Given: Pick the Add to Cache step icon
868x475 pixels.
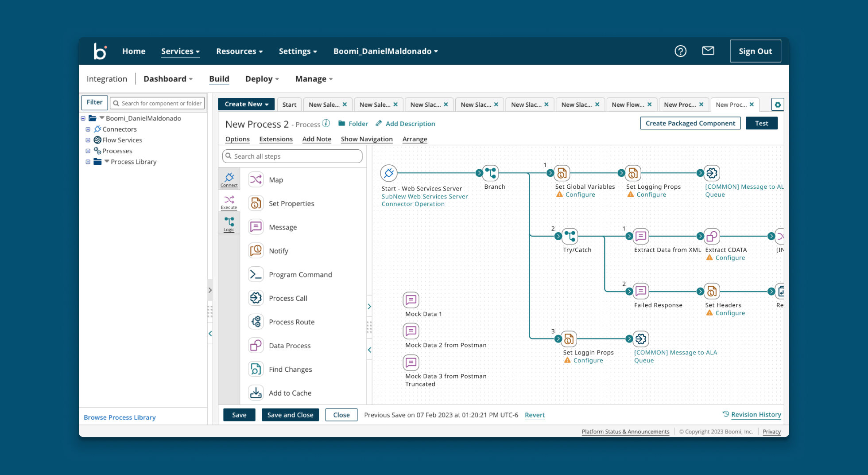Looking at the screenshot, I should [x=256, y=393].
